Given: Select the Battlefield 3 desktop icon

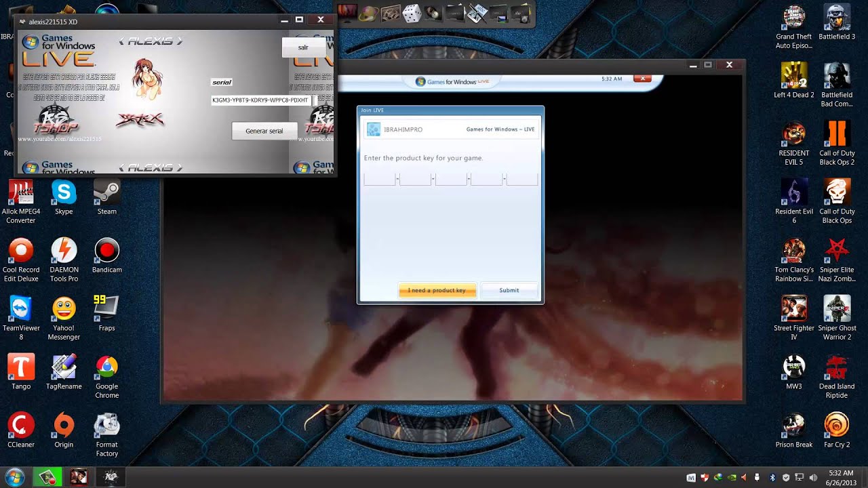Looking at the screenshot, I should [837, 18].
